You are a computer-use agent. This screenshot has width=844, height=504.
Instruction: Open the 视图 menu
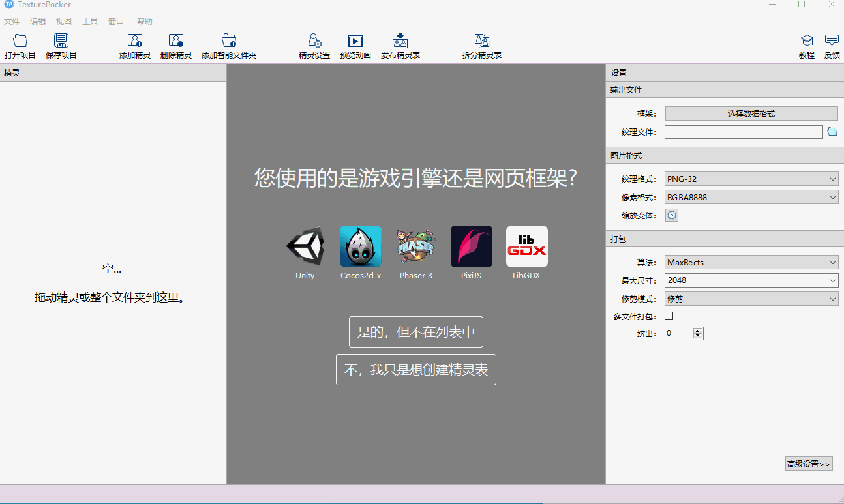(64, 22)
